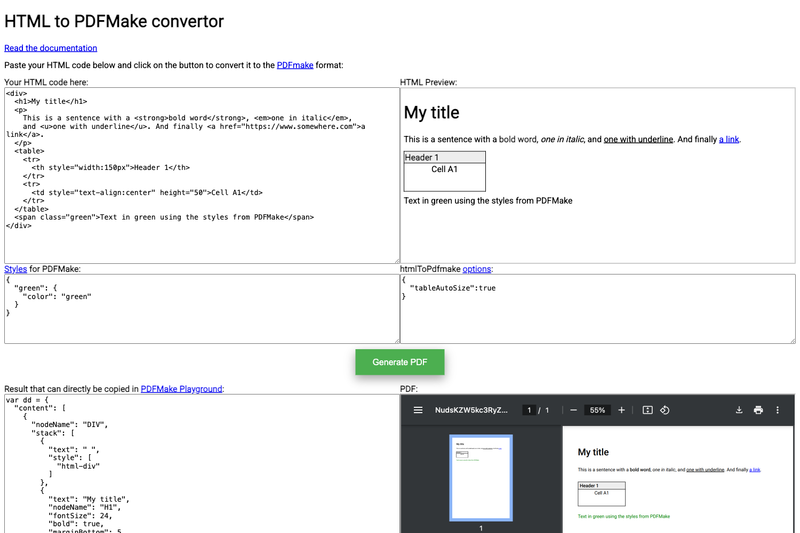The height and width of the screenshot is (533, 800).
Task: Focus the htmlToPdfmake options textarea
Action: 598,309
